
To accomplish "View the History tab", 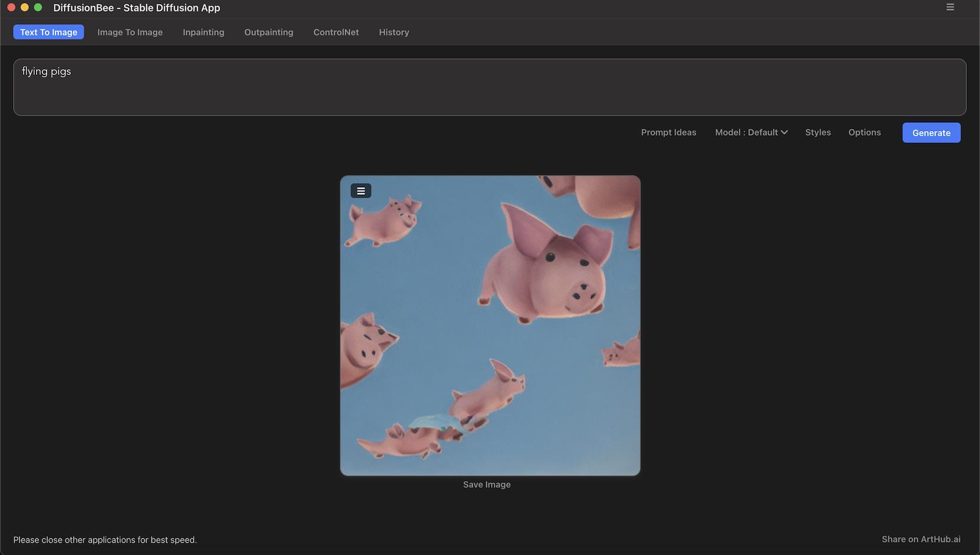I will click(x=394, y=32).
